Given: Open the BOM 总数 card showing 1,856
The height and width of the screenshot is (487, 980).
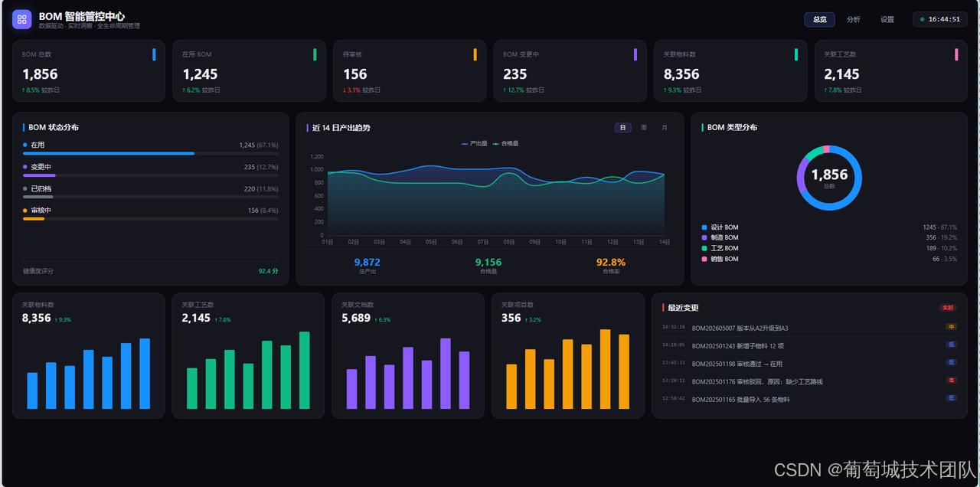Looking at the screenshot, I should (x=89, y=70).
